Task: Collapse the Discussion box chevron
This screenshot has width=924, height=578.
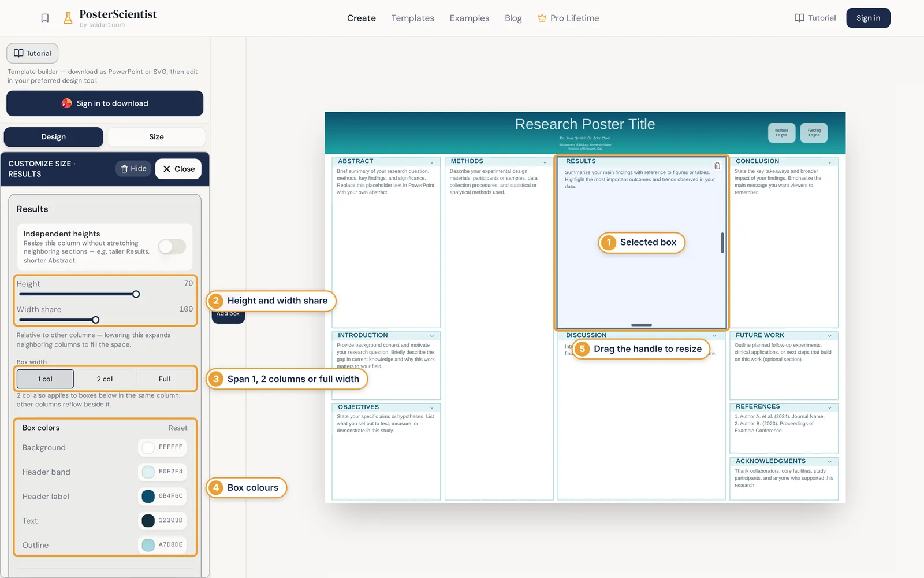Action: (714, 336)
